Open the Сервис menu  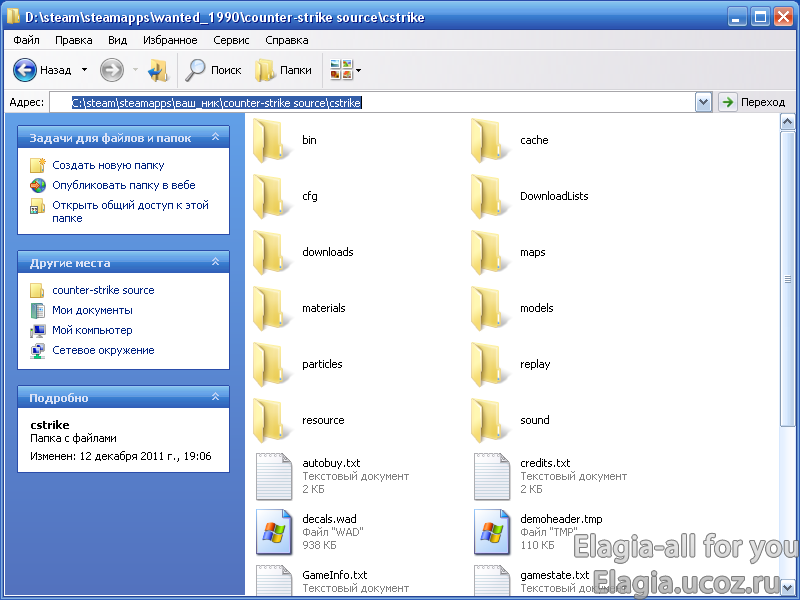pyautogui.click(x=231, y=40)
